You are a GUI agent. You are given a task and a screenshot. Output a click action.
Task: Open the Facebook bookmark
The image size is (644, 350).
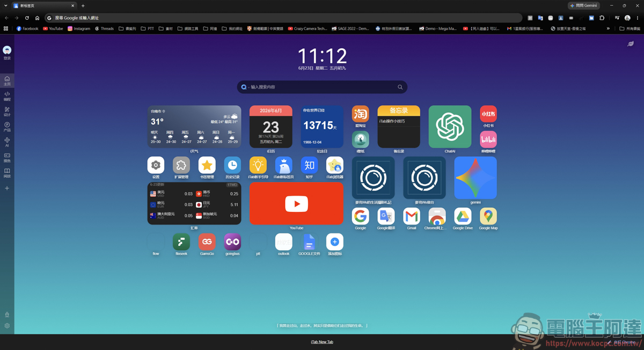(27, 28)
